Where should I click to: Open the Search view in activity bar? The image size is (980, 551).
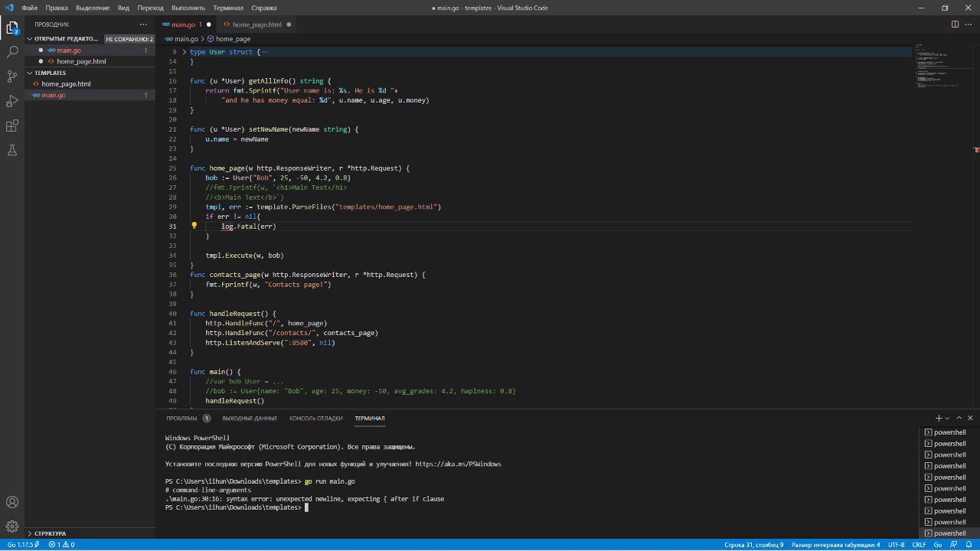click(12, 52)
